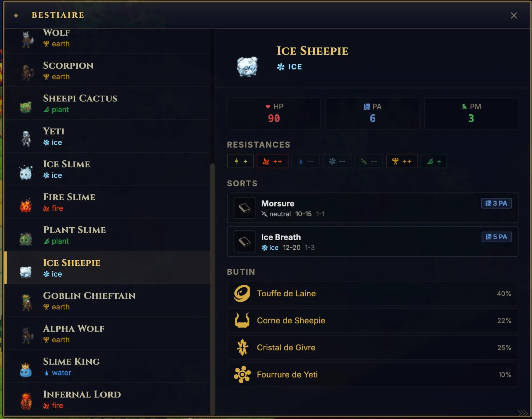Click the Morsure spell book icon
Image resolution: width=532 pixels, height=419 pixels.
[x=244, y=208]
